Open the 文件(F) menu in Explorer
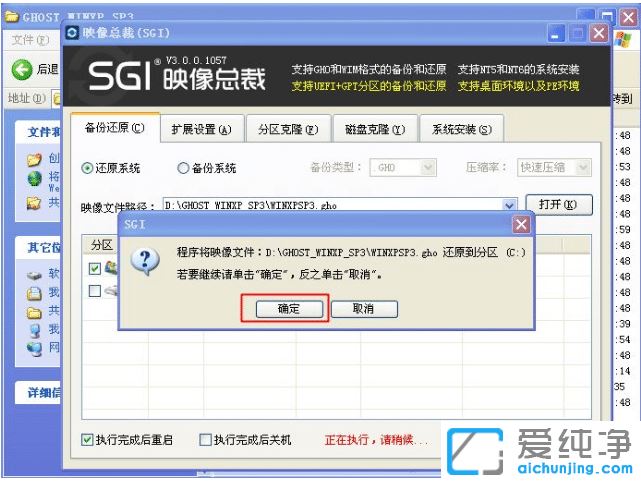The height and width of the screenshot is (481, 641). [x=30, y=40]
